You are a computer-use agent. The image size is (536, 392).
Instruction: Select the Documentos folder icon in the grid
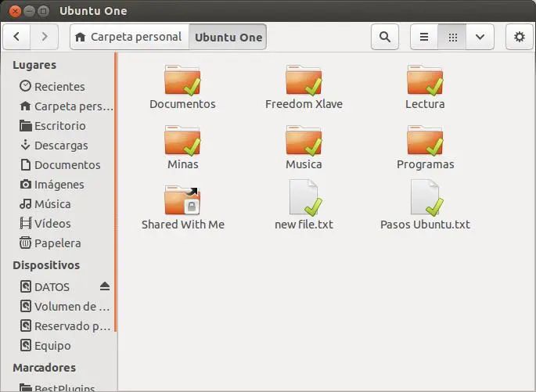(x=182, y=81)
